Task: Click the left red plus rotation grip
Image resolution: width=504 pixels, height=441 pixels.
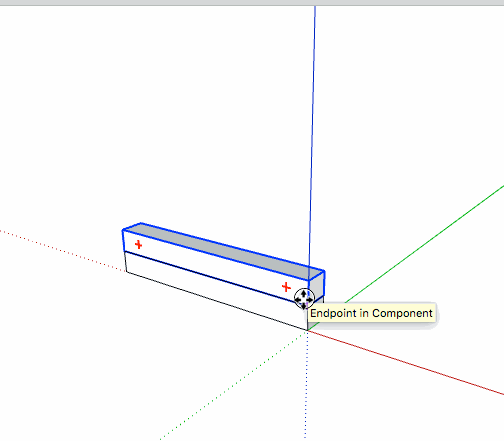Action: 138,245
